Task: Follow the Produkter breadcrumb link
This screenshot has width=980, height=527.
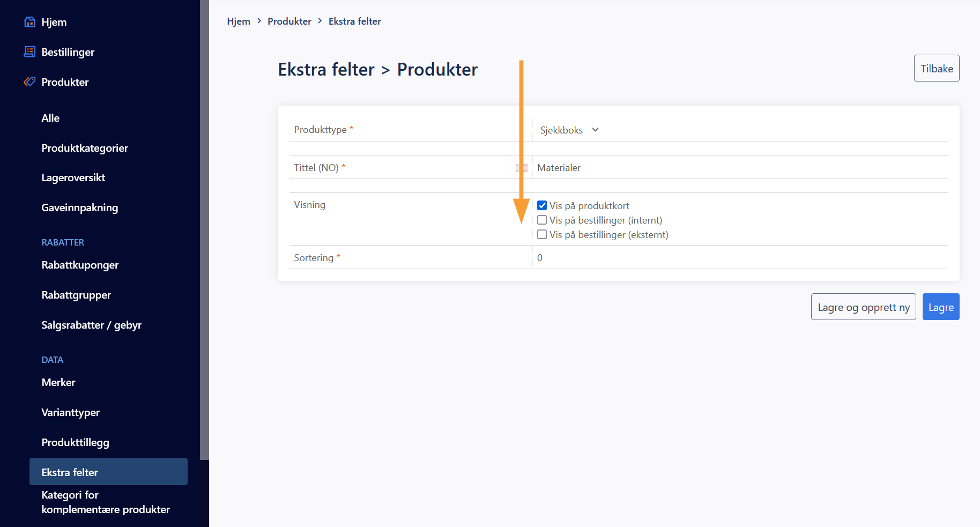Action: click(x=289, y=21)
